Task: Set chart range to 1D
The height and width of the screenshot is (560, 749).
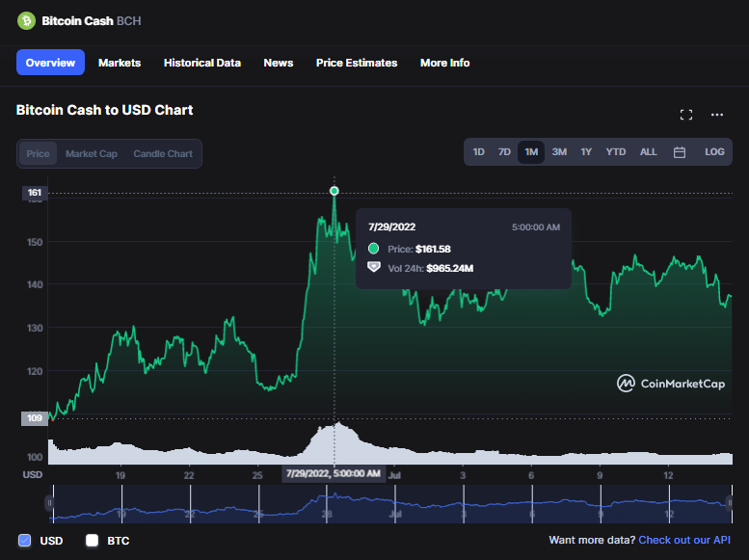Action: (478, 152)
